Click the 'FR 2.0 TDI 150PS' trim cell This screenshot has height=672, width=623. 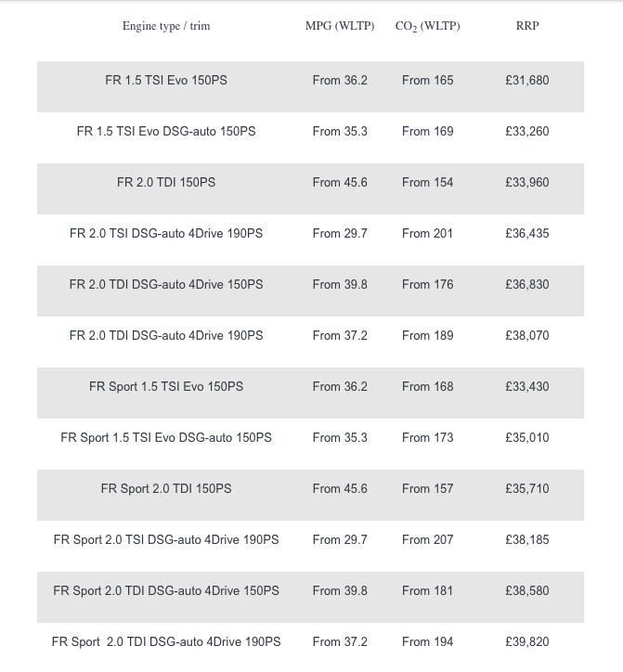[x=166, y=183]
